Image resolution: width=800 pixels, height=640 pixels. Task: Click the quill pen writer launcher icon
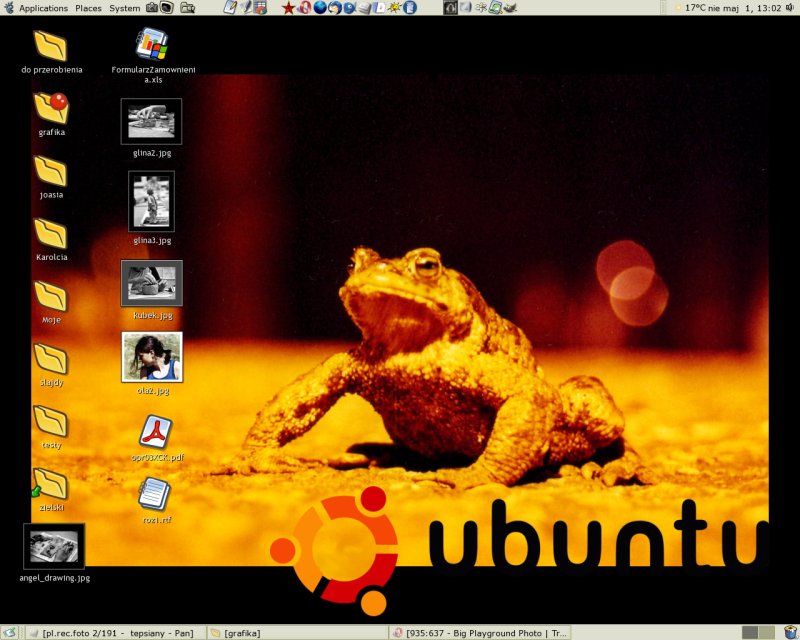click(x=245, y=8)
